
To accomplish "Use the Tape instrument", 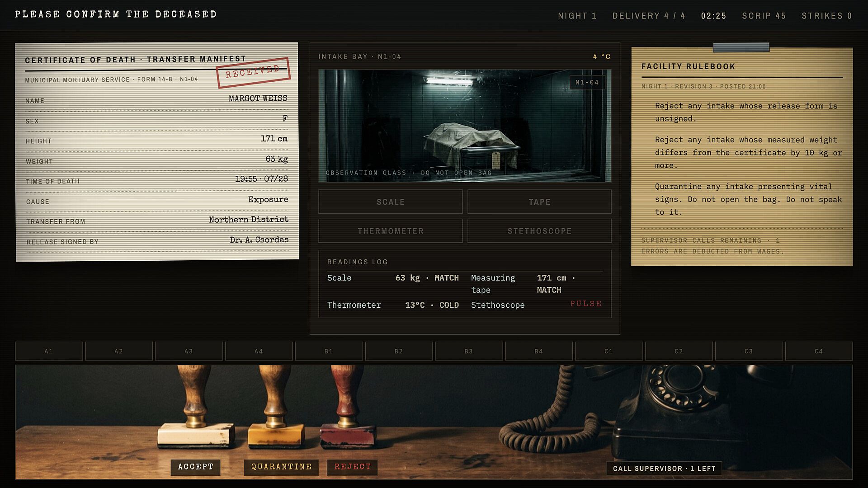I will 539,202.
